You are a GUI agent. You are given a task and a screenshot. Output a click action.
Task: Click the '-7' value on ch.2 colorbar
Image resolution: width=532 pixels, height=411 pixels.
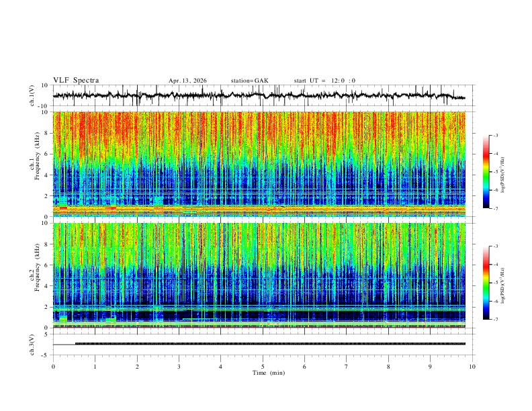tap(495, 319)
